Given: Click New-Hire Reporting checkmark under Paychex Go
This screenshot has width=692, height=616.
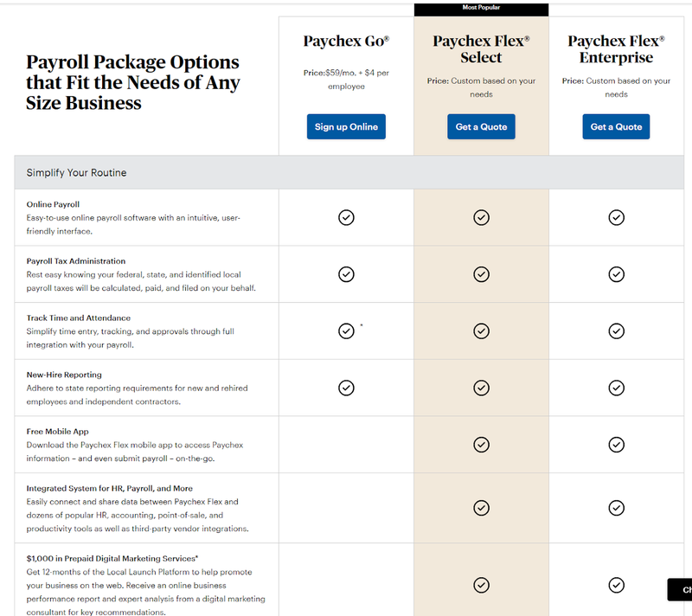Looking at the screenshot, I should pyautogui.click(x=347, y=388).
